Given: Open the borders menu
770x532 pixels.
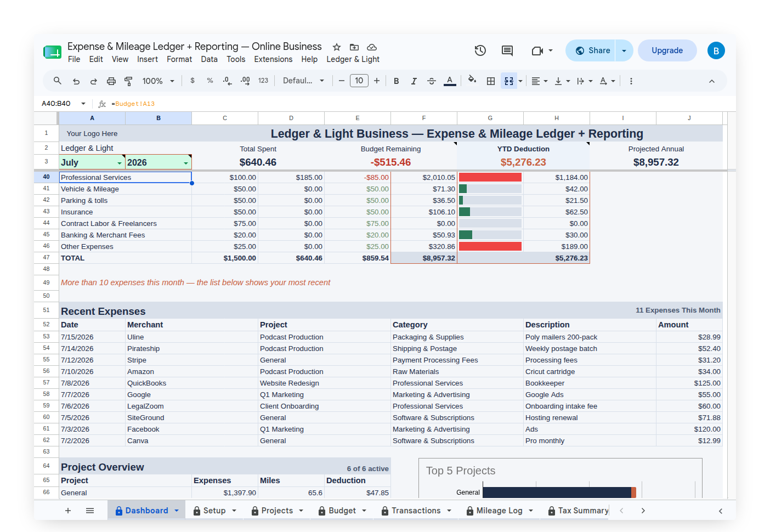Looking at the screenshot, I should click(491, 81).
